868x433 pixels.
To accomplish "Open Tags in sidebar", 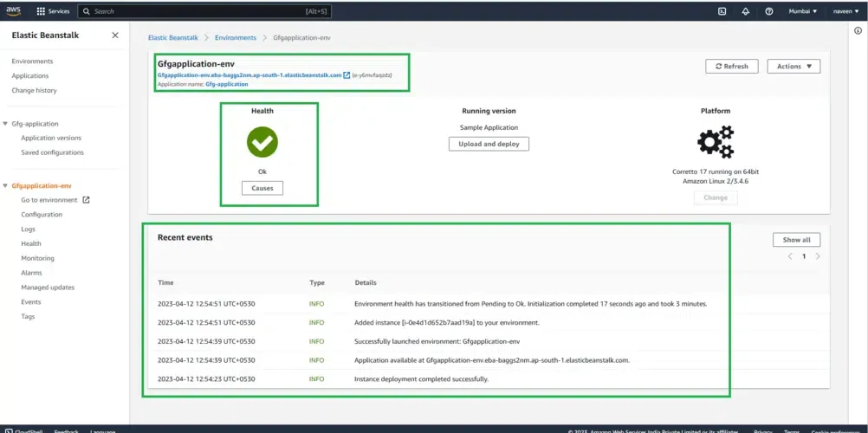I will pyautogui.click(x=28, y=317).
